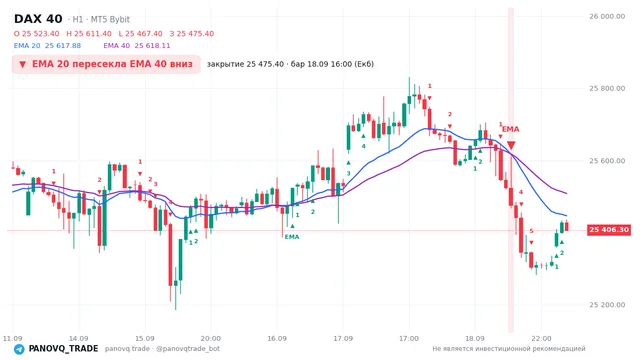Click the red 'EMA' label beside crossover marker
This screenshot has height=360, width=640.
[x=511, y=129]
